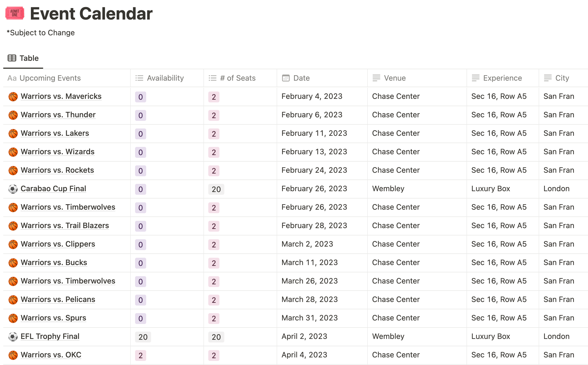
Task: Click the Admit One ticket page icon
Action: tap(15, 13)
